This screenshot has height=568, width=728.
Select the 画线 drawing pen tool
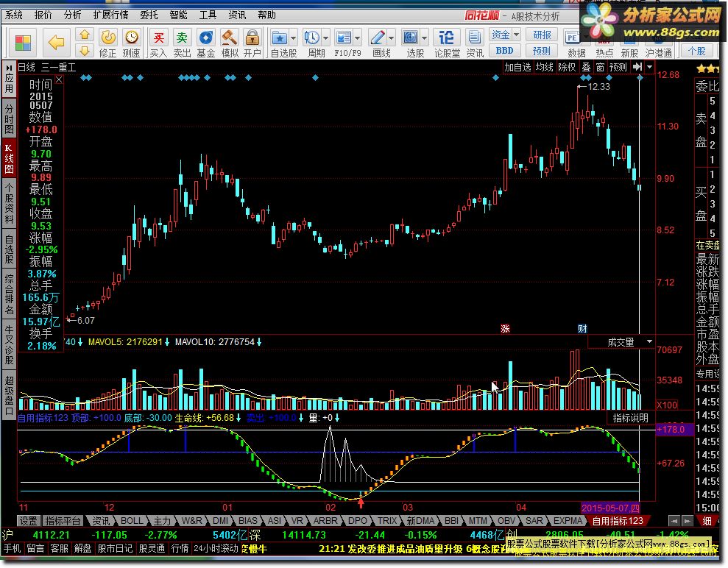(x=378, y=38)
